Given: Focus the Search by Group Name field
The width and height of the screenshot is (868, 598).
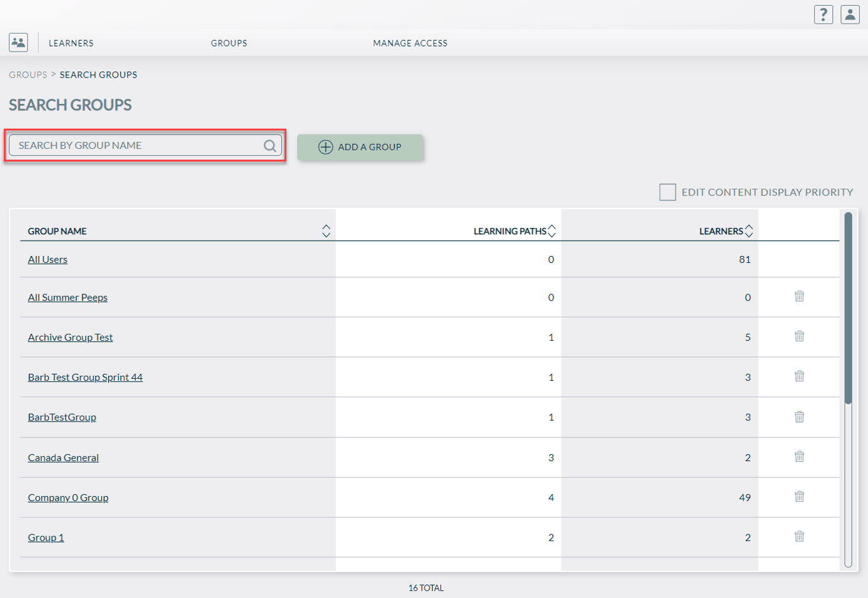Looking at the screenshot, I should pyautogui.click(x=137, y=146).
